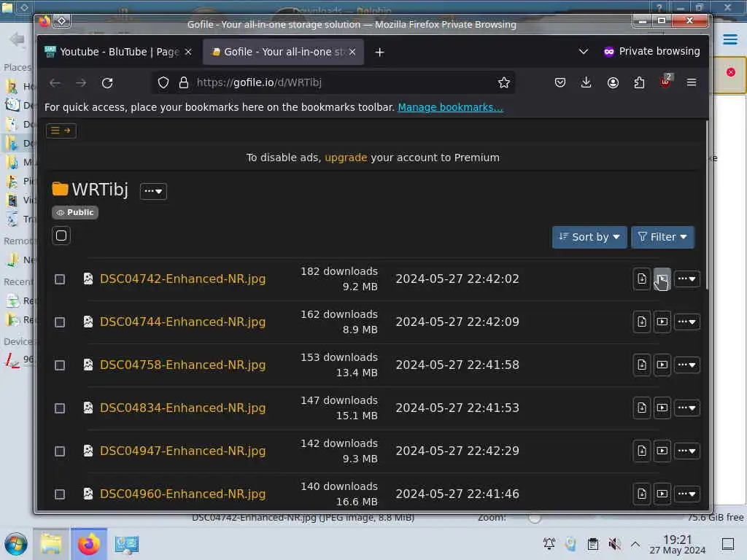Check the DSC04742-Enhanced-NR.jpg checkbox

pyautogui.click(x=60, y=279)
